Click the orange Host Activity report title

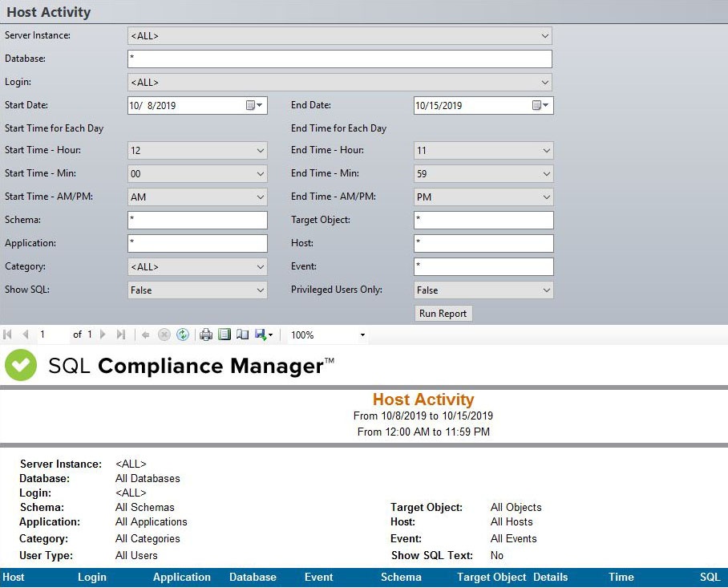pyautogui.click(x=423, y=399)
